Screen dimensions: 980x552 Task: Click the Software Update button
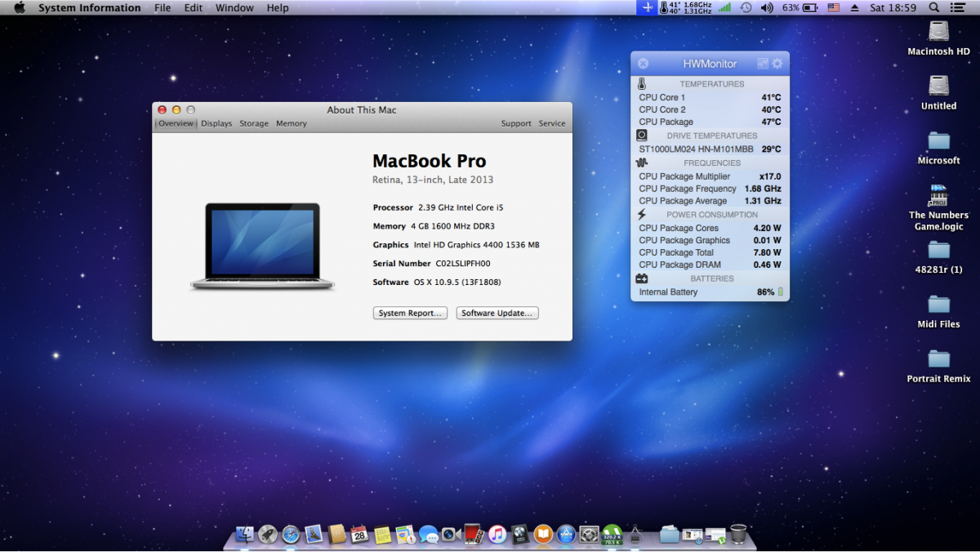point(497,313)
